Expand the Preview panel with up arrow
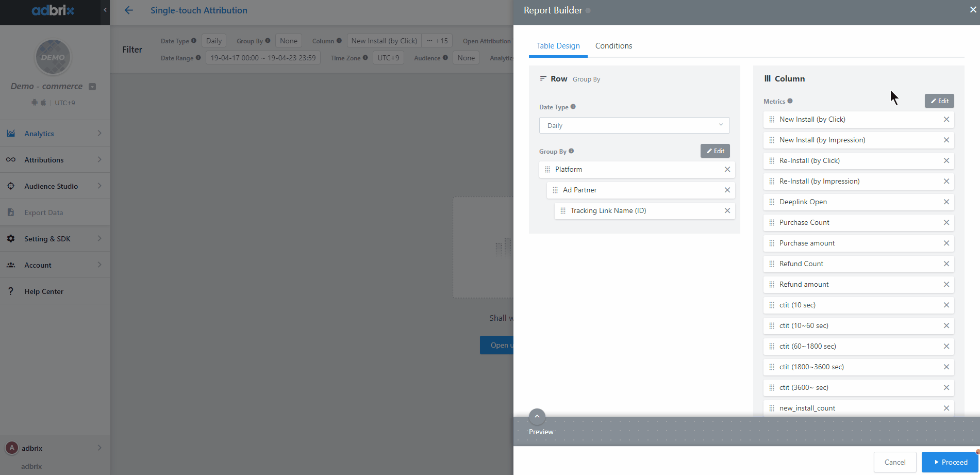Screen dimensions: 980x475 (x=537, y=416)
